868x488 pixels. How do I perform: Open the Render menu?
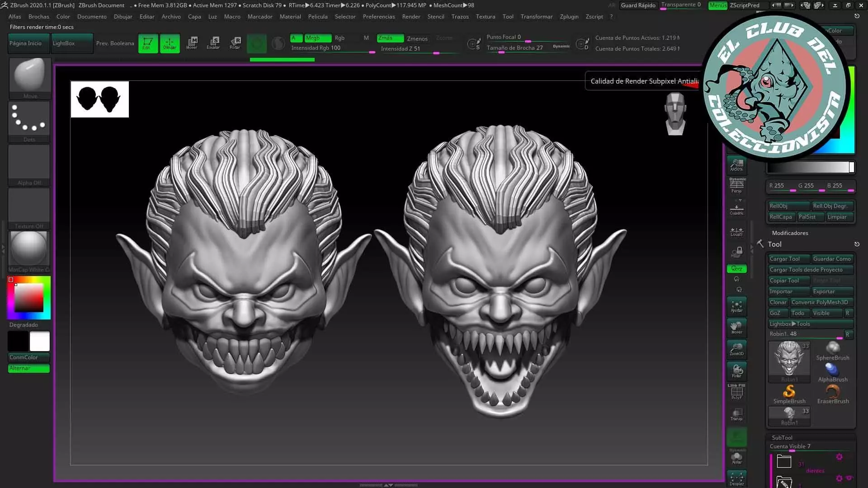pyautogui.click(x=411, y=17)
